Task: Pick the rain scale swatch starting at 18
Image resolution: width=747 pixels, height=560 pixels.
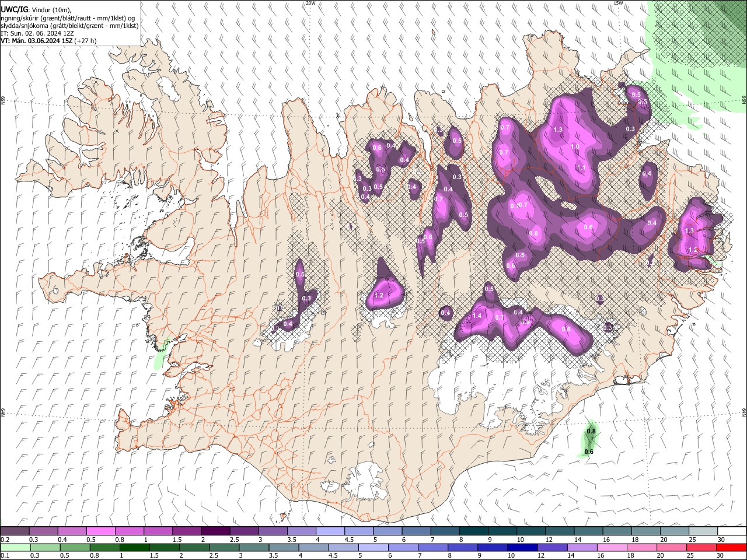Action: (x=641, y=547)
